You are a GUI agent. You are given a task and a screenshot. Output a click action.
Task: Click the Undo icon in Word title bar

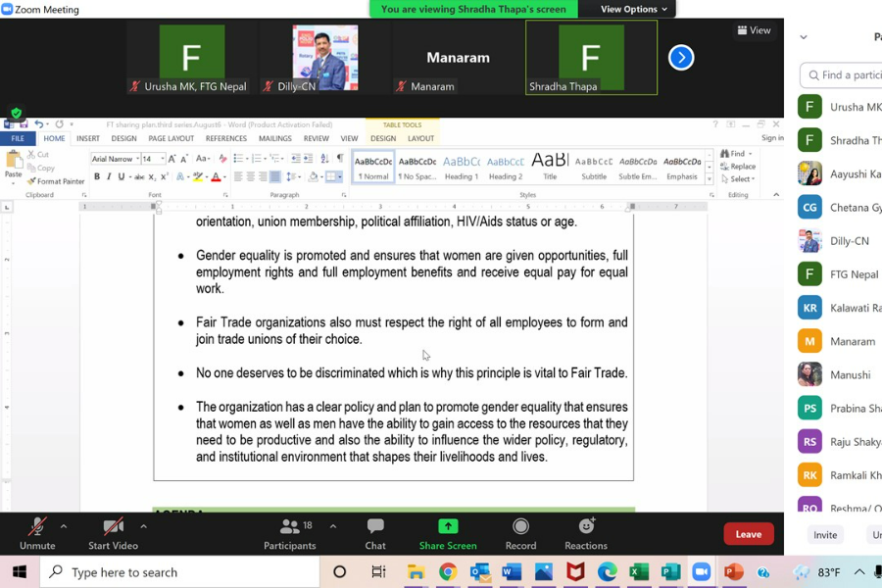[38, 124]
